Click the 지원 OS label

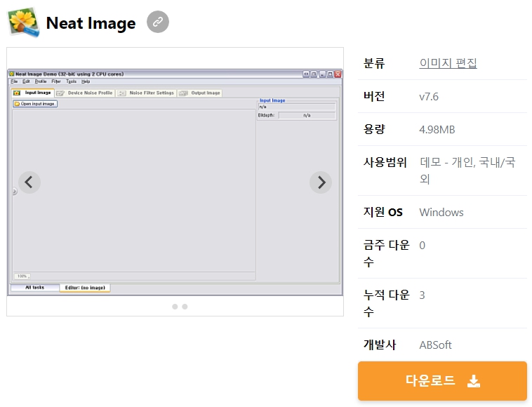(383, 213)
